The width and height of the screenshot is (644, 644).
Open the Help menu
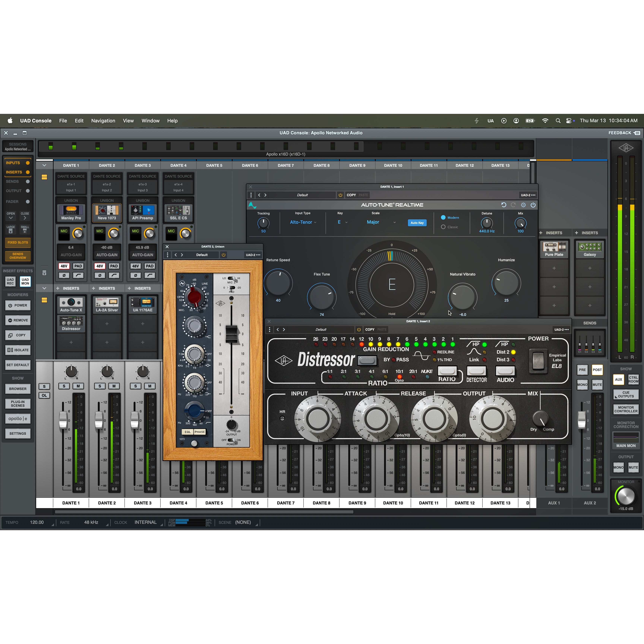tap(172, 121)
